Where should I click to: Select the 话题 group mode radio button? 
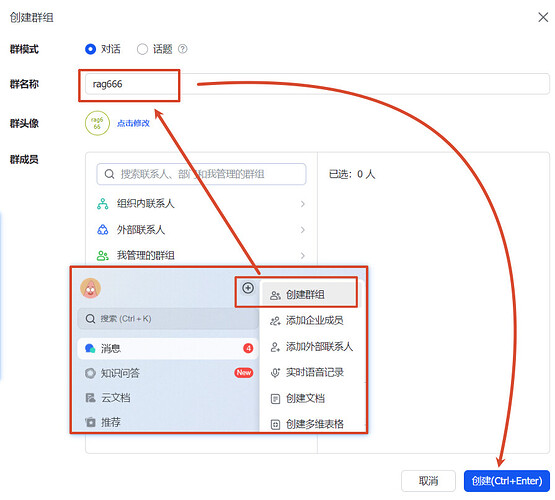[x=142, y=49]
